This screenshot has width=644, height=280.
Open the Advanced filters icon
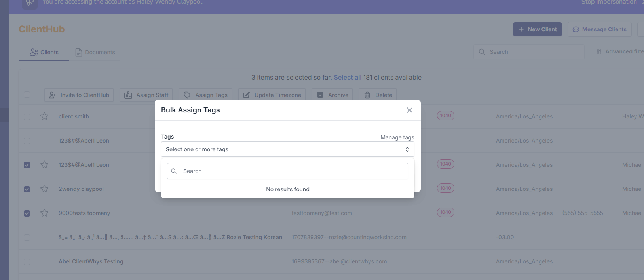(x=599, y=52)
